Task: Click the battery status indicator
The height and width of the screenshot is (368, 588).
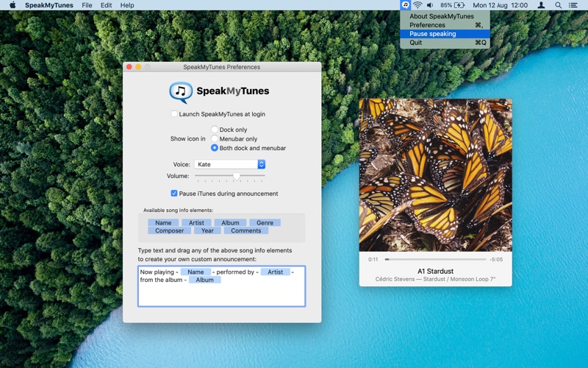Action: click(452, 5)
